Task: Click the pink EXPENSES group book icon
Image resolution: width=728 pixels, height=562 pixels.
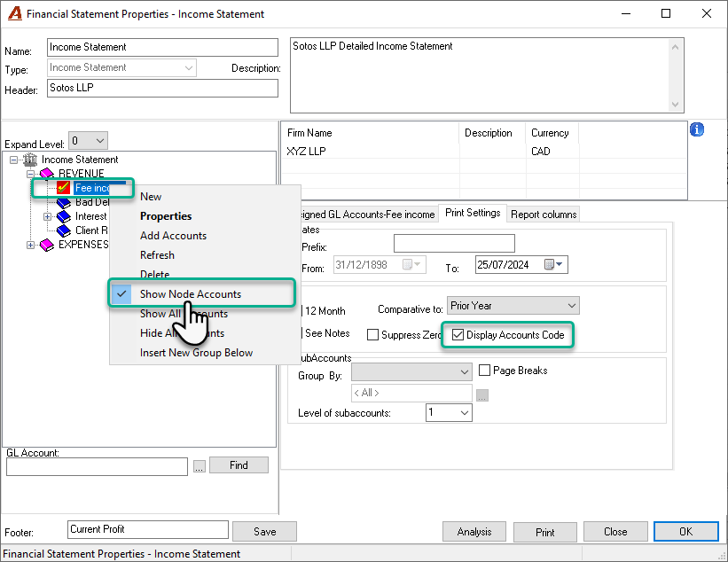Action: tap(47, 245)
